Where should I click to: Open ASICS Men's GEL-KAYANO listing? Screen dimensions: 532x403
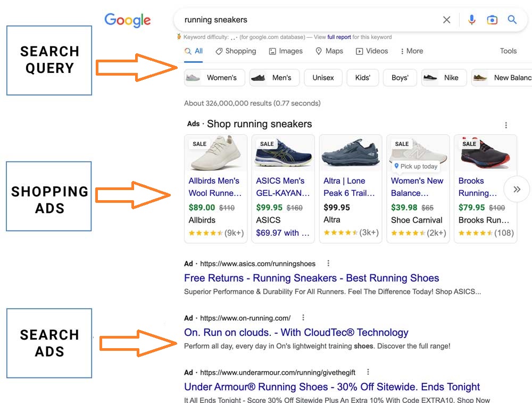click(x=282, y=187)
